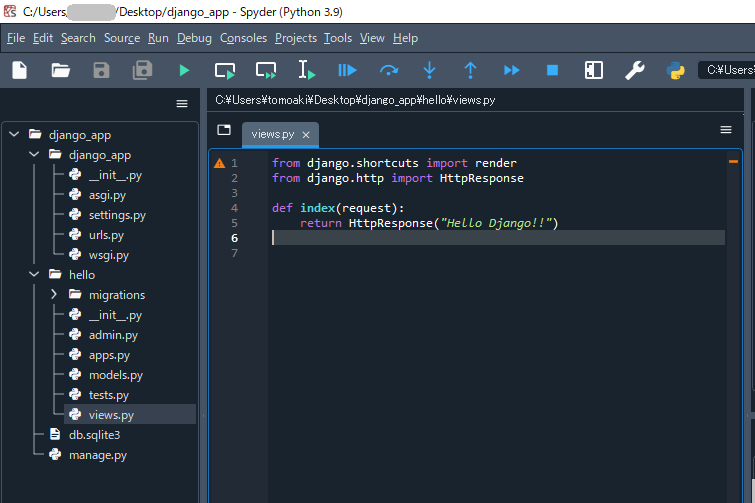The width and height of the screenshot is (755, 503).
Task: Stop debugging with the blue square icon
Action: [x=552, y=71]
